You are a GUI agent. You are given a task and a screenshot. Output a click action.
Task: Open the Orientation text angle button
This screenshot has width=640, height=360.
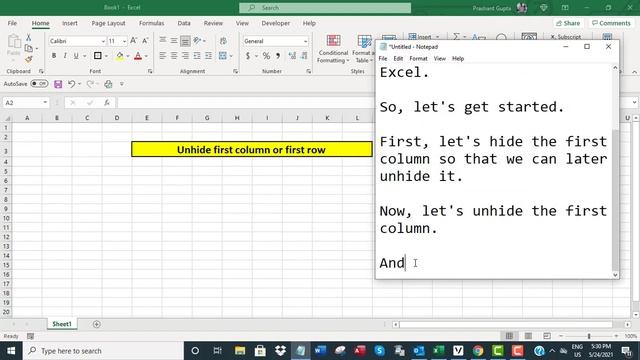click(x=197, y=40)
